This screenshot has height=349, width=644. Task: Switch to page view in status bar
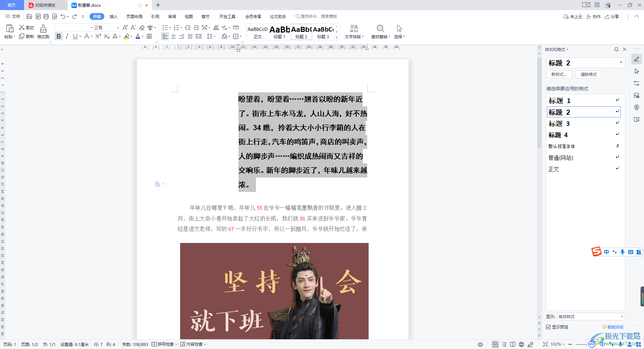point(495,344)
